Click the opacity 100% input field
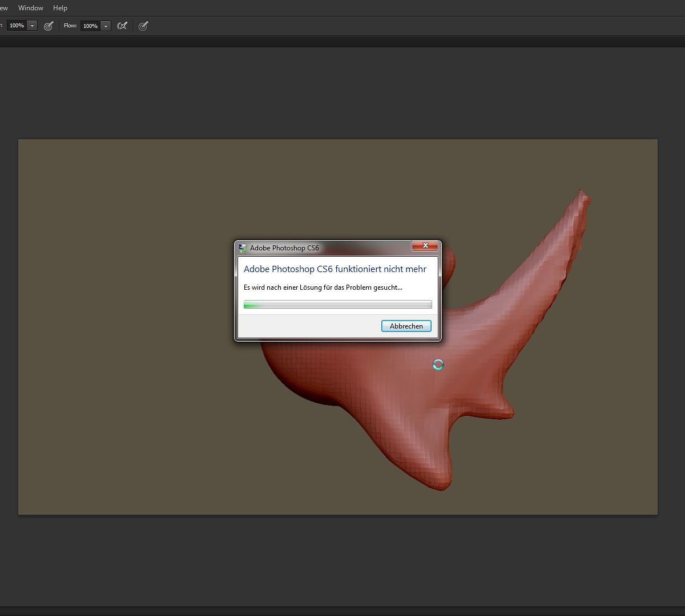 click(x=17, y=26)
